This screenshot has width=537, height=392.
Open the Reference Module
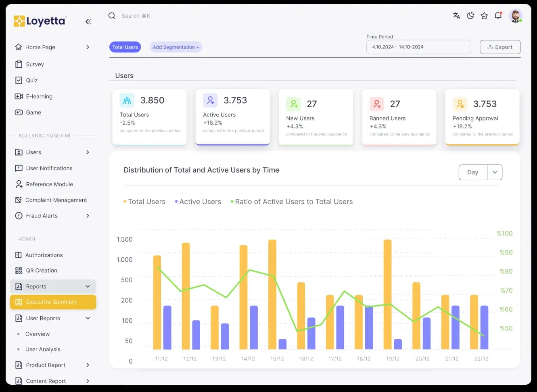tap(50, 184)
